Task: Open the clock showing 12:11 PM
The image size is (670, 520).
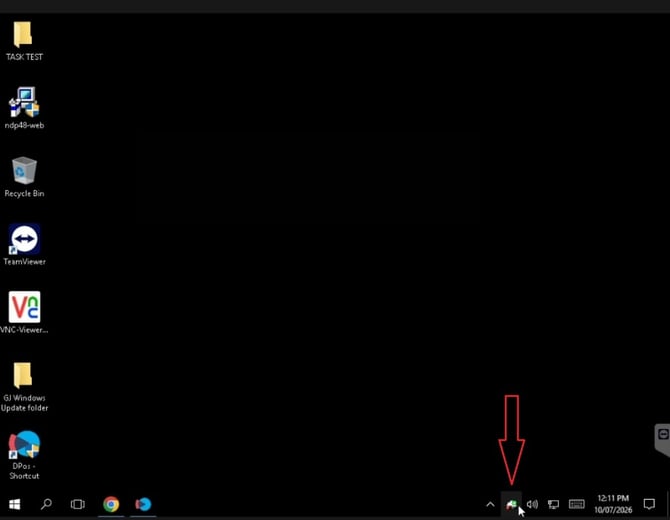Action: point(613,504)
